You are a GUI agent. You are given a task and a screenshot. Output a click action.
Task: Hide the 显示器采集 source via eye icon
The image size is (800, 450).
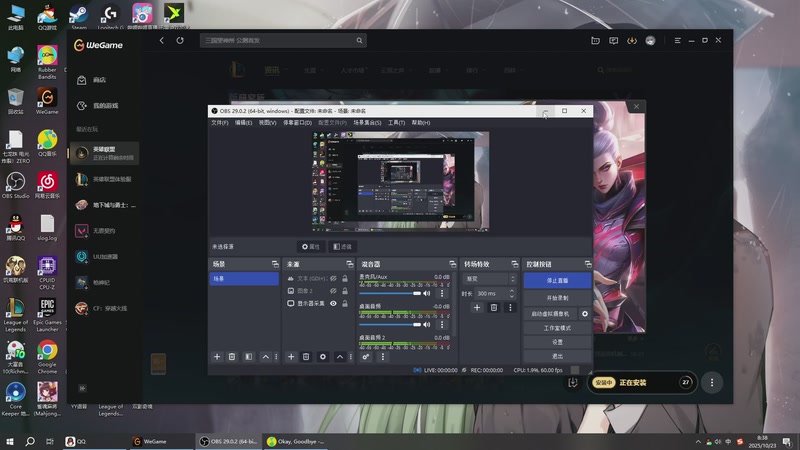click(x=333, y=304)
